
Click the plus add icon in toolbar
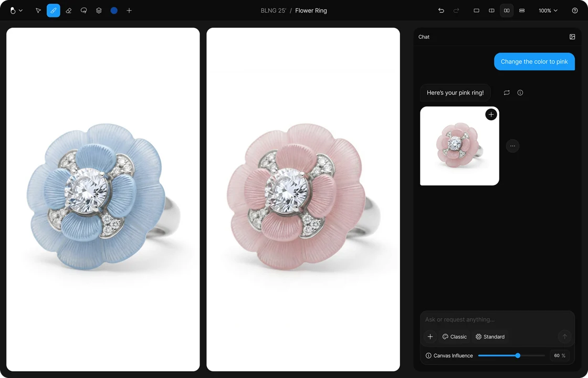tap(129, 10)
